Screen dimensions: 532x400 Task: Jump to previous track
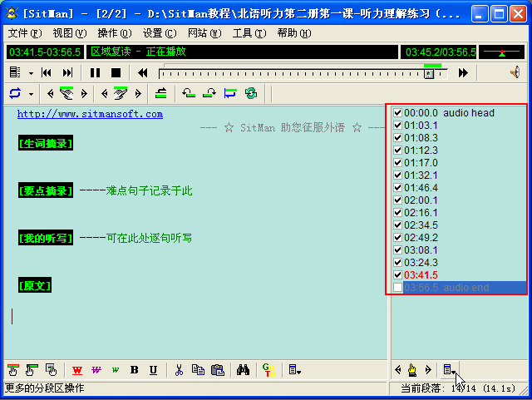pos(47,72)
